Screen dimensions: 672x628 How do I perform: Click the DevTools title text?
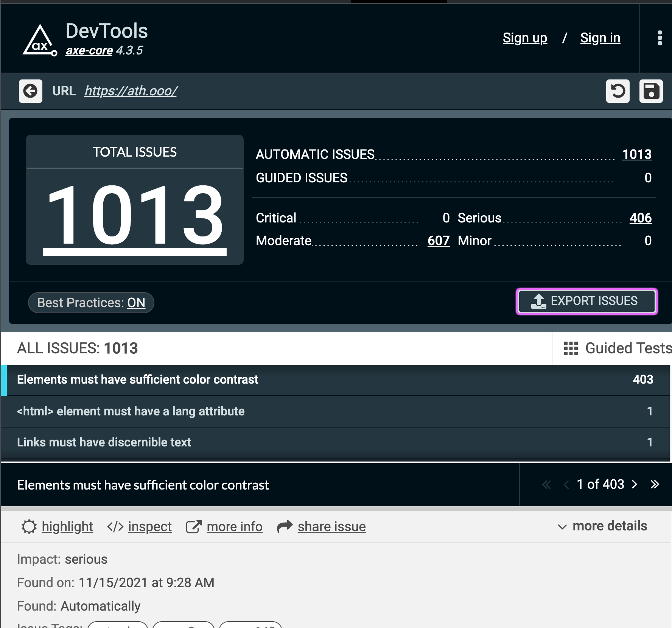(107, 31)
